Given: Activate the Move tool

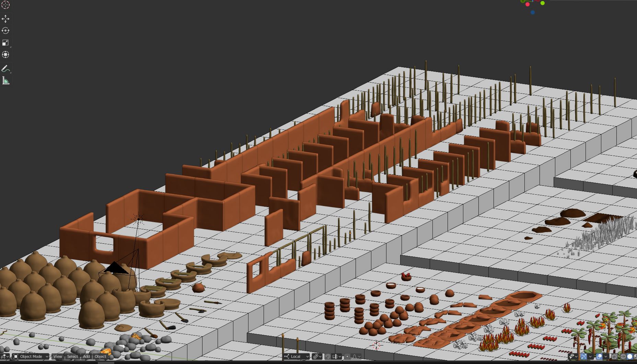Looking at the screenshot, I should 5,19.
